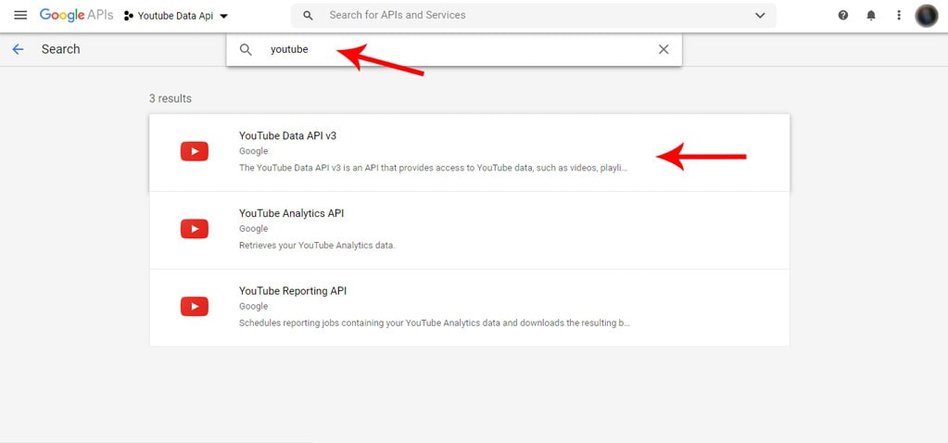The width and height of the screenshot is (948, 443).
Task: Expand the top search bar dropdown chevron
Action: click(760, 16)
